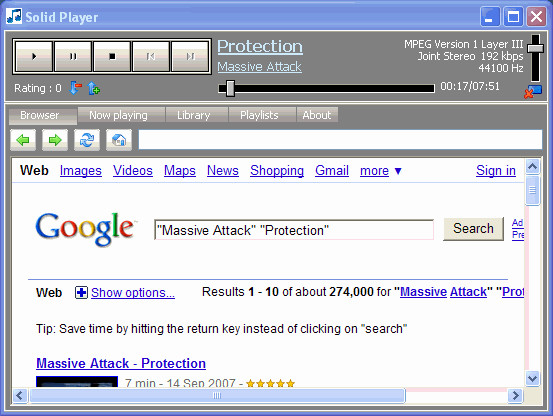Click the Google Search button
Image resolution: width=553 pixels, height=416 pixels.
point(473,229)
